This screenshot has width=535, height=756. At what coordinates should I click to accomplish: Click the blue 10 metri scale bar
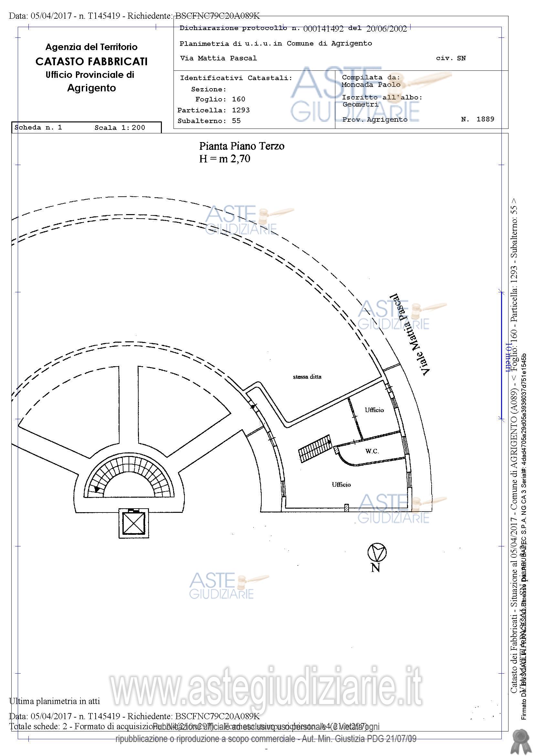coord(501,356)
